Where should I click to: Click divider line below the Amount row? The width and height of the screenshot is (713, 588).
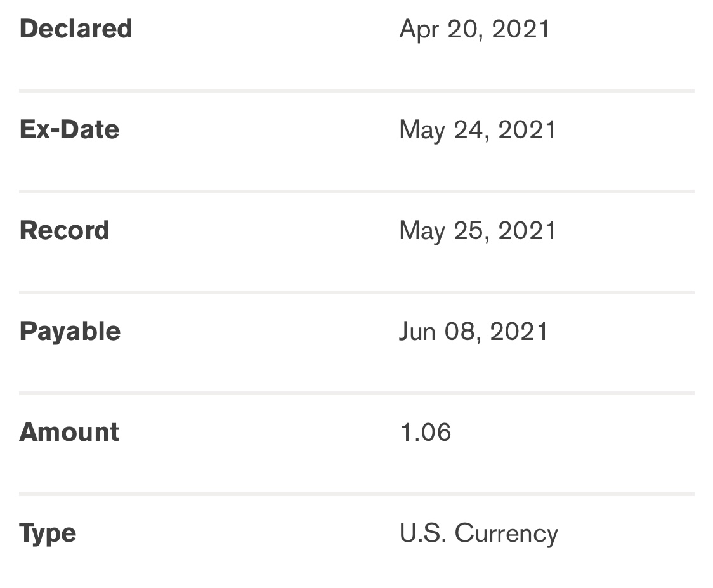click(x=356, y=494)
